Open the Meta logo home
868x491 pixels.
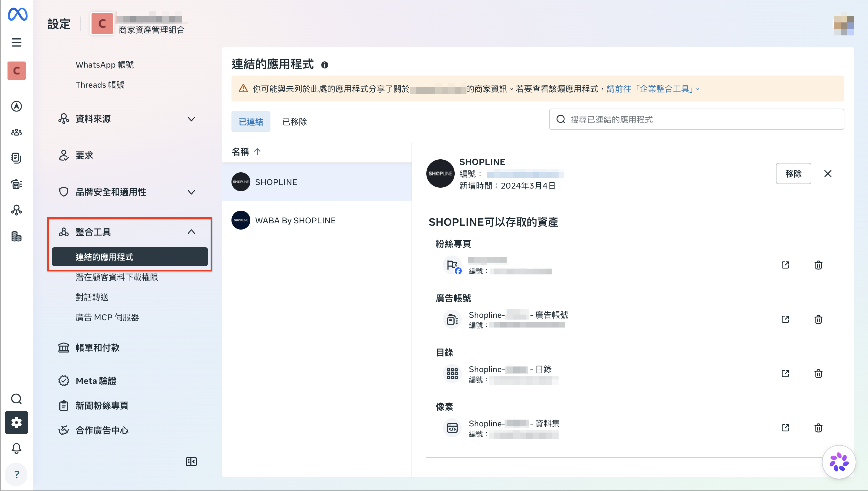[x=17, y=14]
